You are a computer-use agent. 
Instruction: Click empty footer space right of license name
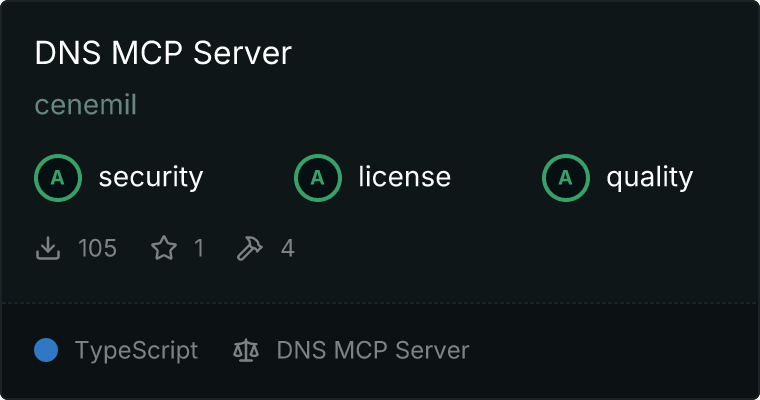[x=610, y=351]
